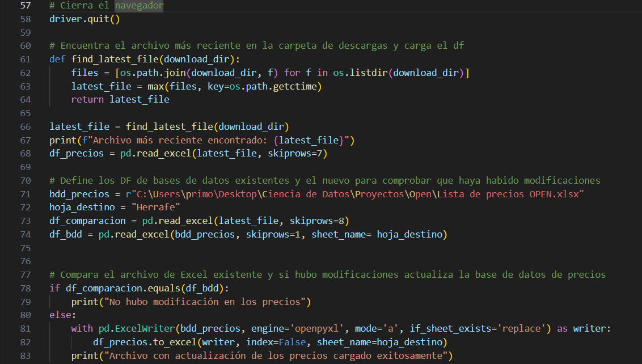Image resolution: width=642 pixels, height=364 pixels.
Task: Click 'bdd_precios' variable at start of line 71
Action: point(79,194)
